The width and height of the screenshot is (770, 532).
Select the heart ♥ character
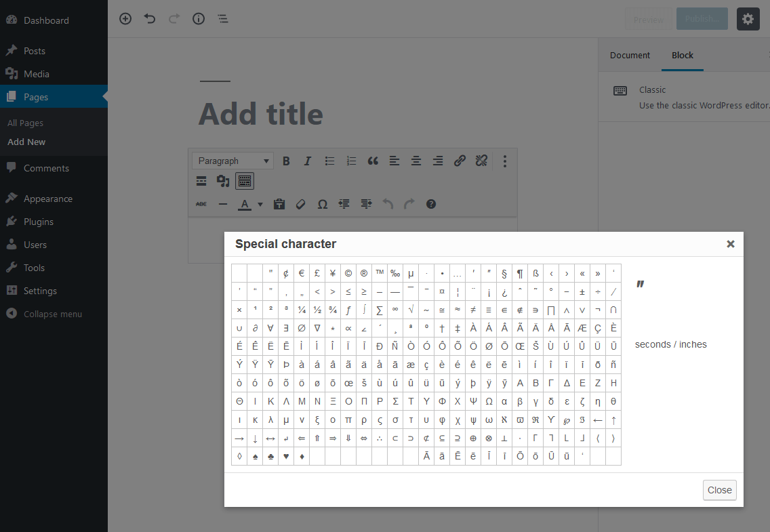coord(286,456)
